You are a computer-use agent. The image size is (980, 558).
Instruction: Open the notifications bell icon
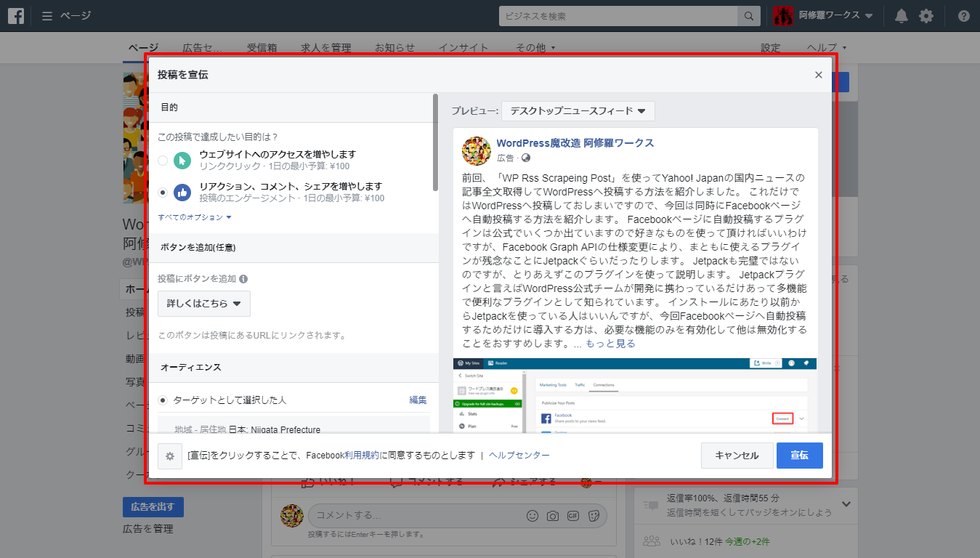902,16
